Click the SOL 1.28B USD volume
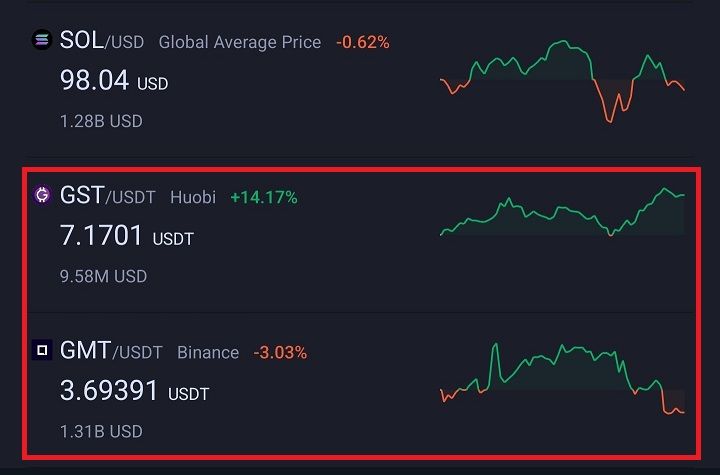The height and width of the screenshot is (475, 720). coord(101,121)
